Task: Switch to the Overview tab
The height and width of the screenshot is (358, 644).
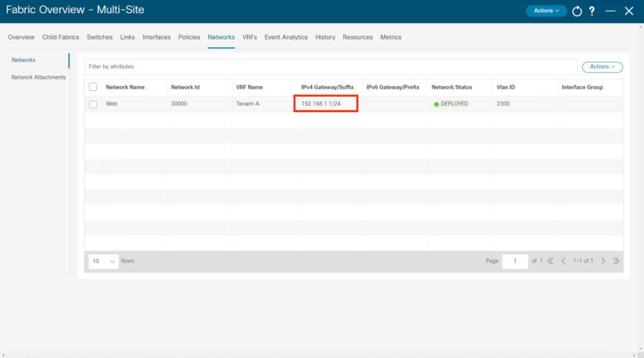Action: [21, 37]
